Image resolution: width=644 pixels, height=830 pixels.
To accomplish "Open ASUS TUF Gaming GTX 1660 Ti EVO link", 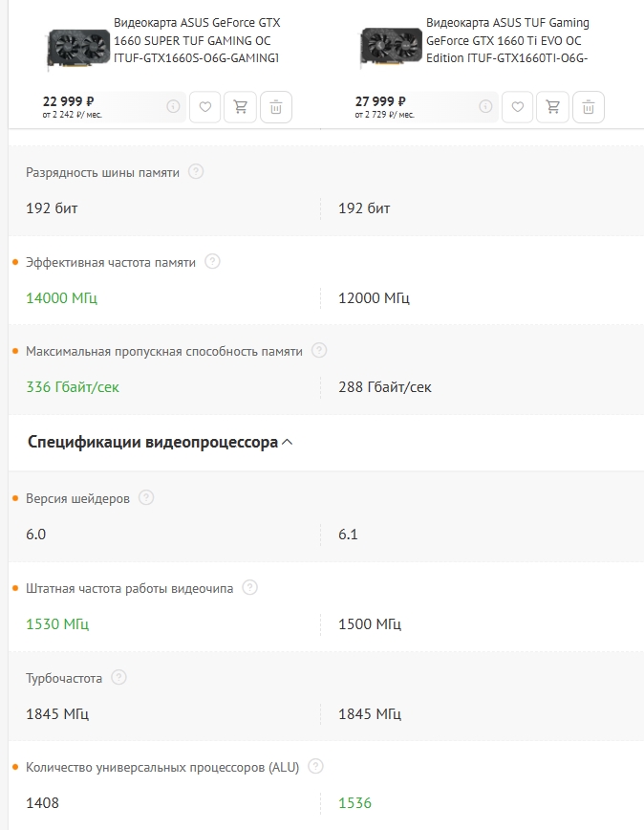I will 507,40.
